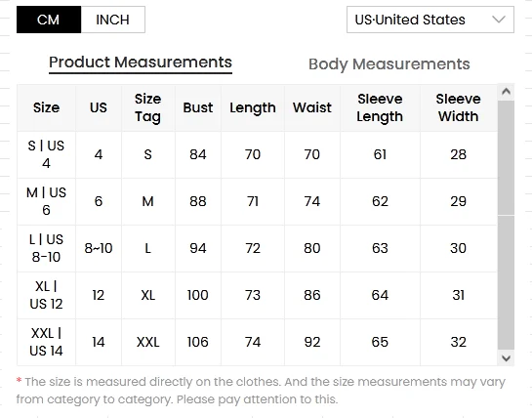This screenshot has width=532, height=418.
Task: Click the dropdown chevron arrow icon
Action: 499,20
